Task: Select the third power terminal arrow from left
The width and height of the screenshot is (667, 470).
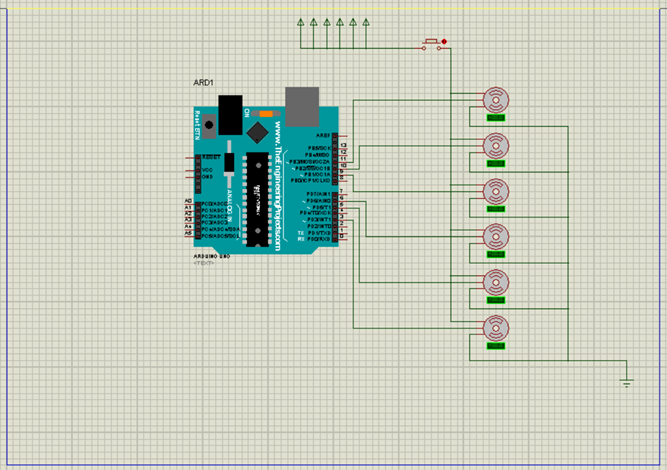Action: click(x=327, y=22)
